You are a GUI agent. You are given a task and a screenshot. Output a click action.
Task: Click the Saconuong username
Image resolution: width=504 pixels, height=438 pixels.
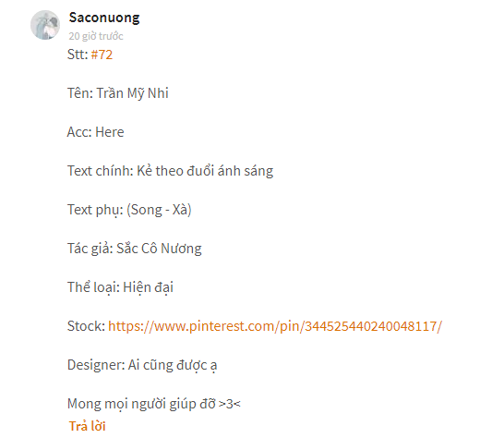coord(104,18)
